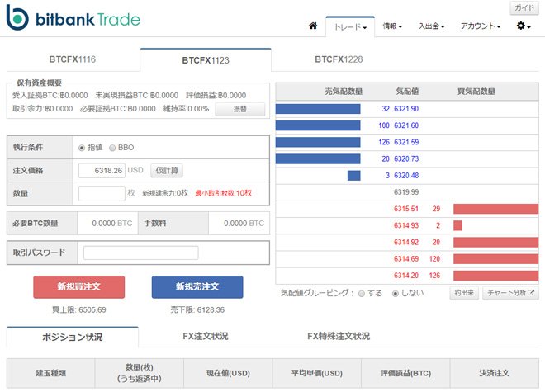The image size is (545, 392).
Task: Click the 振替 transfer button
Action: tap(239, 109)
